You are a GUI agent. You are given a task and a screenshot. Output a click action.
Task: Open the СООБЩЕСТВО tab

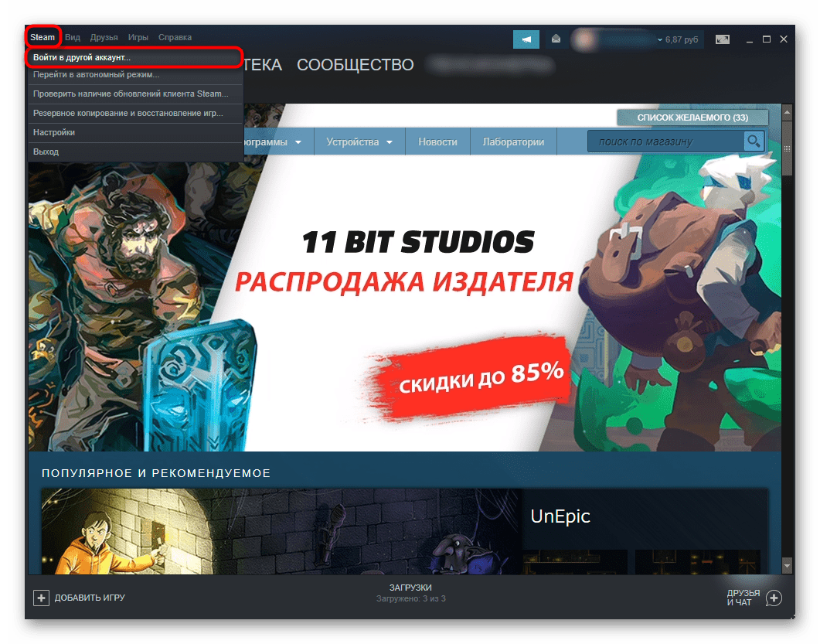pyautogui.click(x=355, y=66)
